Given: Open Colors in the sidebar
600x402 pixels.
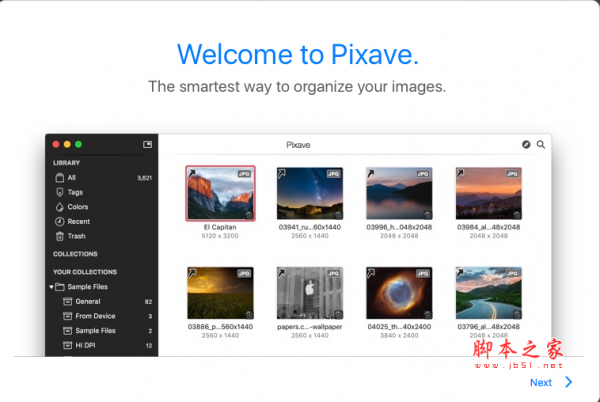Looking at the screenshot, I should tap(102, 207).
